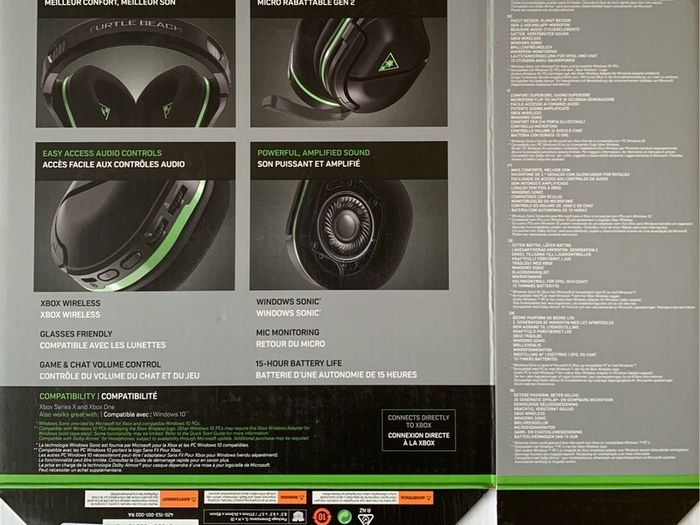700x525 pixels.
Task: Click the Turtle Beach palm logo on the mic-side earcup
Action: [388, 64]
